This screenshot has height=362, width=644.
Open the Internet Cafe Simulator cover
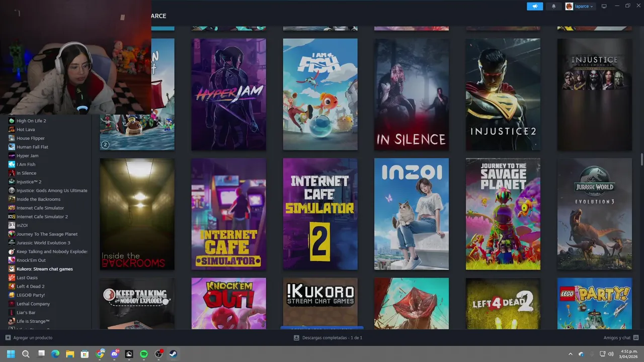pos(228,214)
